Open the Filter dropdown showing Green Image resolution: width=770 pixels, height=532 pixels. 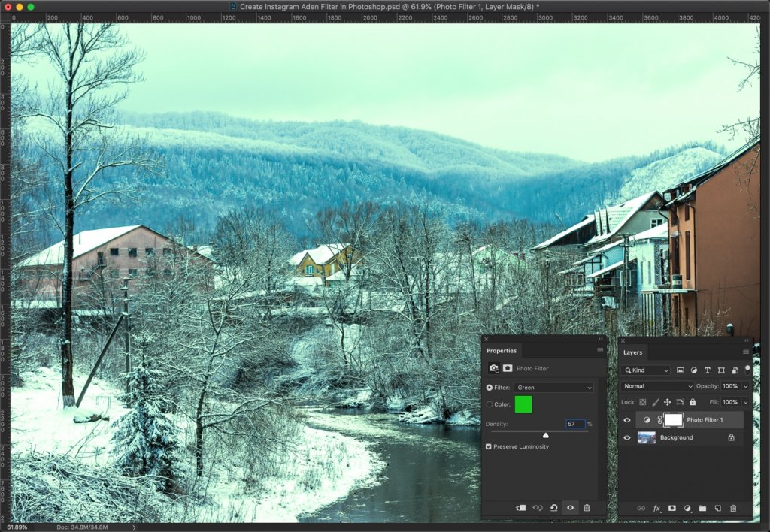tap(553, 387)
